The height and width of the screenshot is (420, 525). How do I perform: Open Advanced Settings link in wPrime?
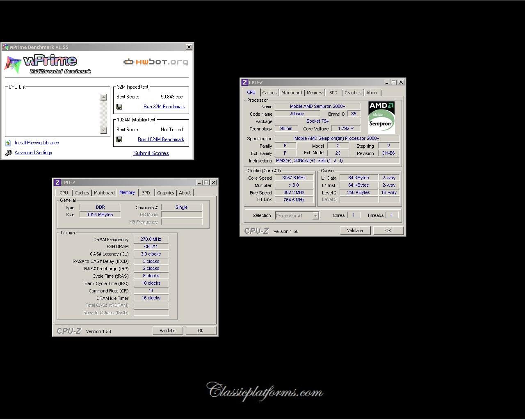coord(33,153)
